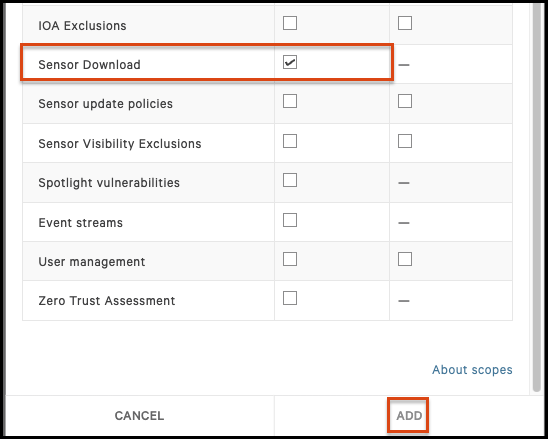Check IOA Exclusions write checkbox
548x439 pixels.
tap(405, 23)
